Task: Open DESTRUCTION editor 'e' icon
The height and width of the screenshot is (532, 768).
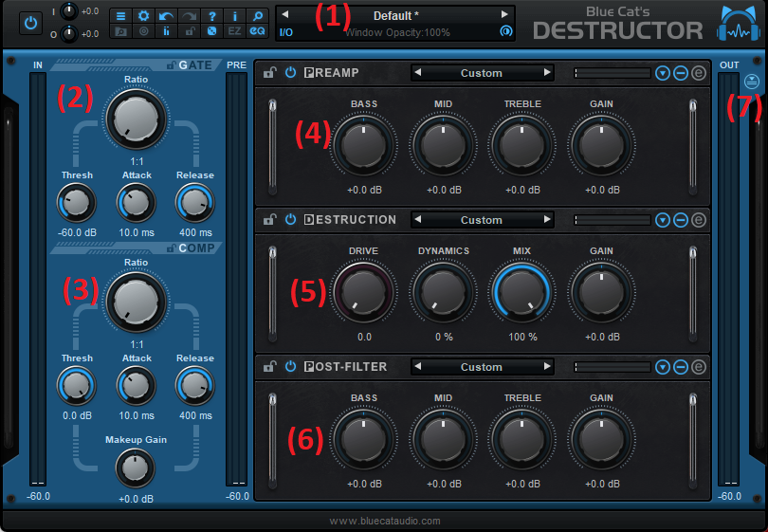Action: (699, 220)
